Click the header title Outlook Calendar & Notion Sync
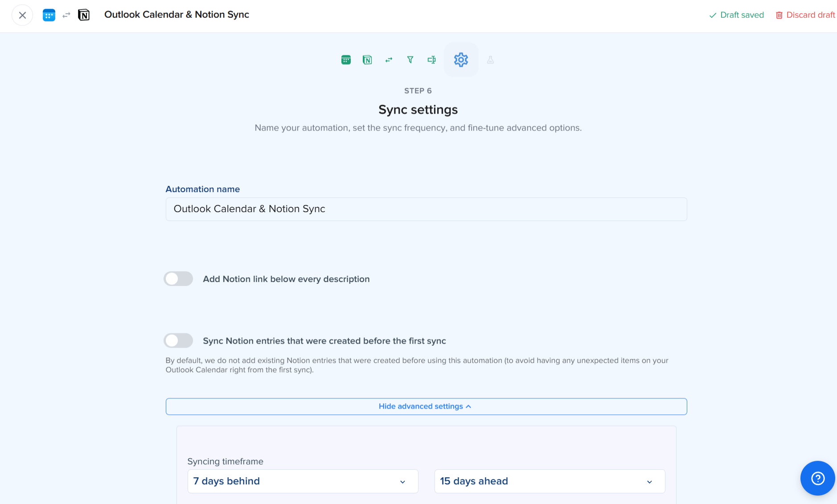 (176, 15)
